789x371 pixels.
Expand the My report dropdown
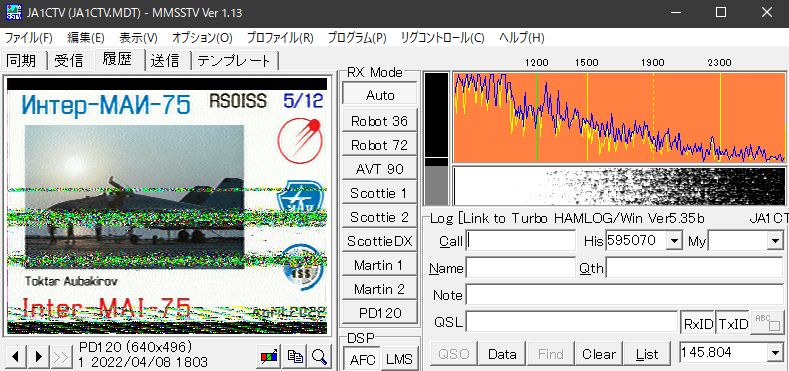[x=774, y=242]
